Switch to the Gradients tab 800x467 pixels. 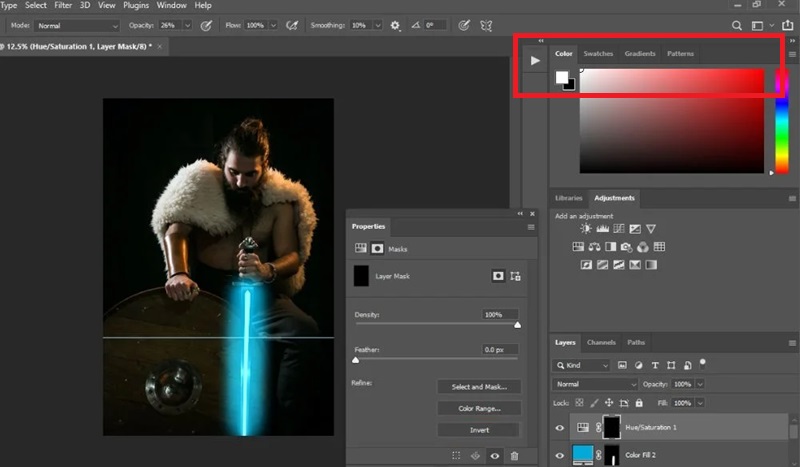click(x=640, y=54)
